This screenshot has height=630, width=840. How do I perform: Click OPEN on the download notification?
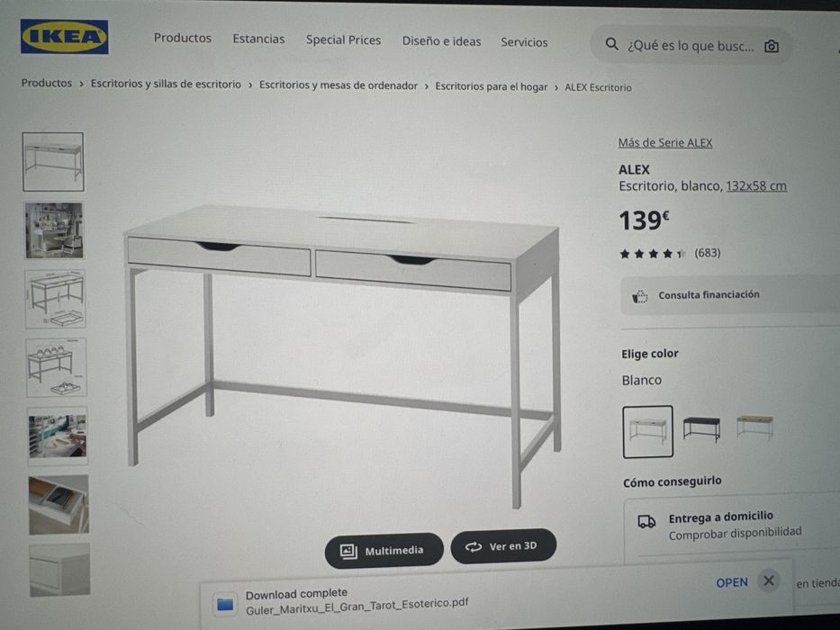[x=732, y=582]
